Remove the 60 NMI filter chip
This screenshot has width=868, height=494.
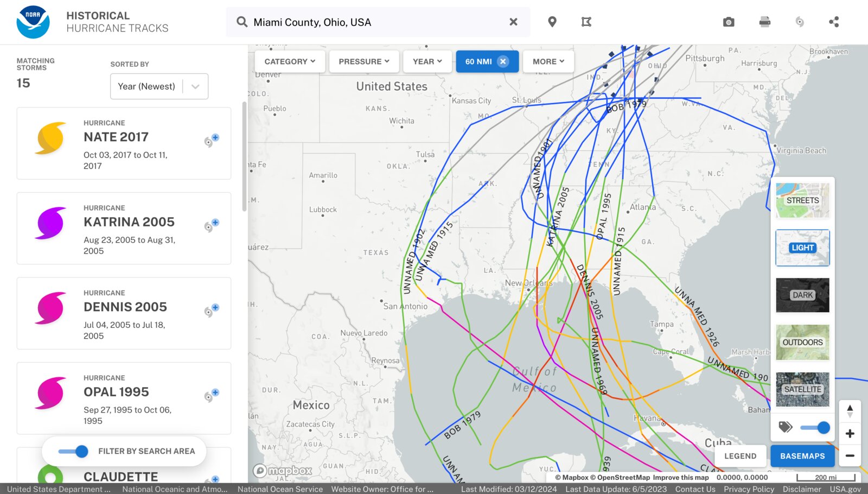pyautogui.click(x=503, y=61)
